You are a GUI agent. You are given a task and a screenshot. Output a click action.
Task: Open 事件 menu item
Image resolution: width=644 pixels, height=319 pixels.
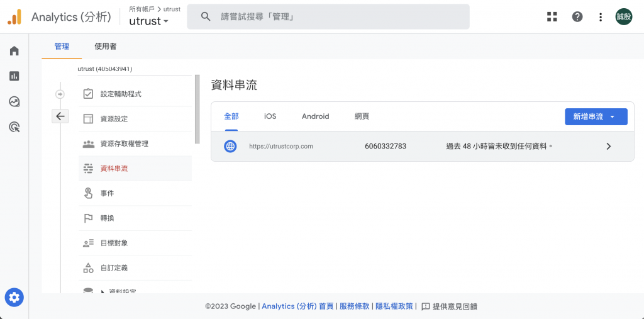pyautogui.click(x=135, y=193)
